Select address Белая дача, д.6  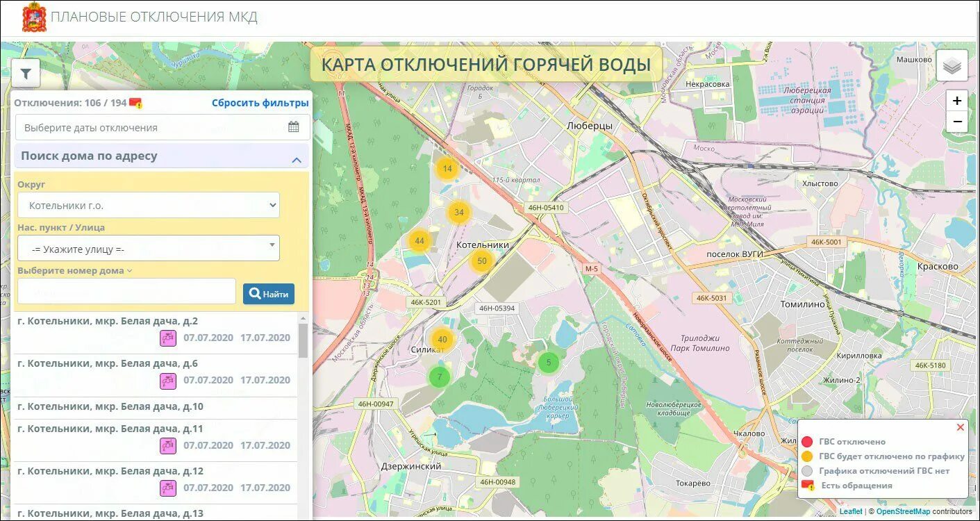[x=108, y=363]
